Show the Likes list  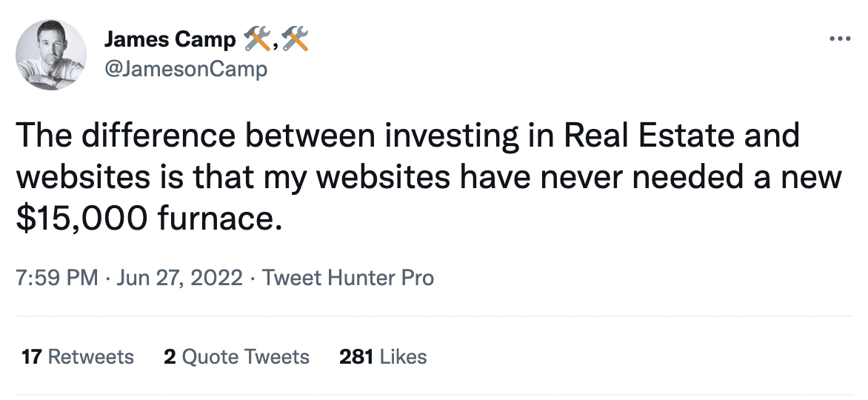[403, 357]
